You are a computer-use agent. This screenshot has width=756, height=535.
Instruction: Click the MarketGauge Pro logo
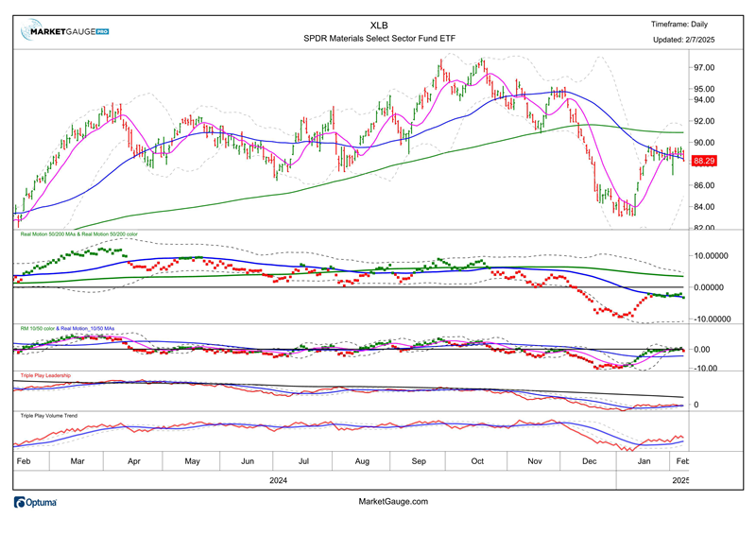(x=64, y=31)
